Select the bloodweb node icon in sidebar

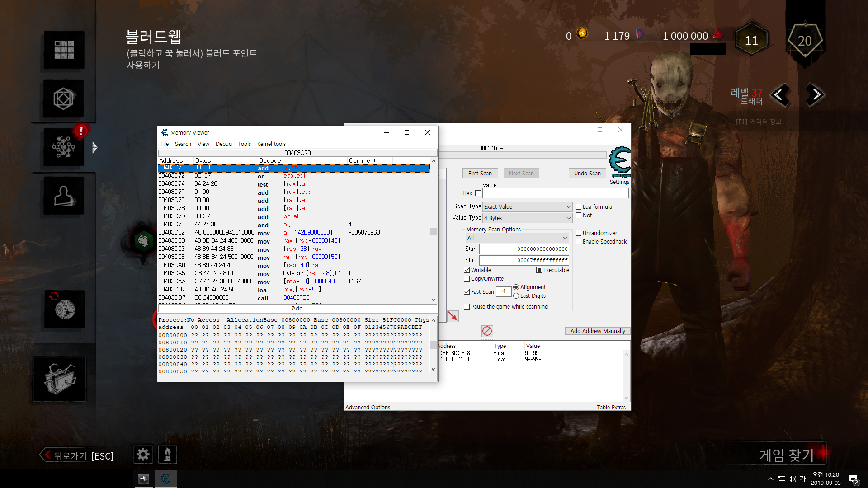[x=64, y=147]
